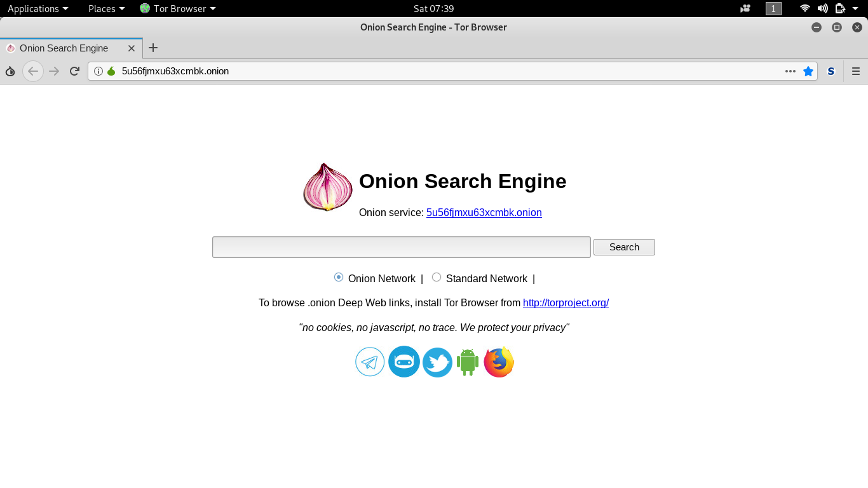Switch to the Onion Search Engine tab
This screenshot has width=868, height=488.
71,48
